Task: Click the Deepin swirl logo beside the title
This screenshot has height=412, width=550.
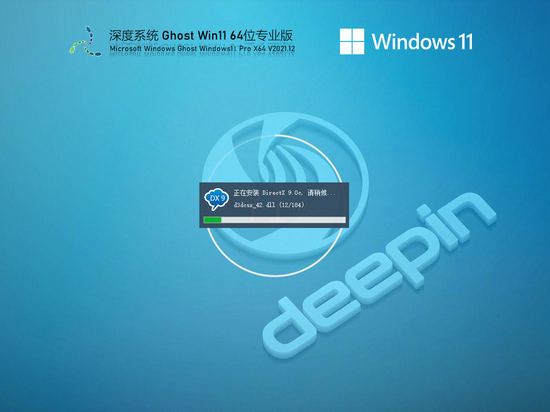Action: tap(85, 41)
